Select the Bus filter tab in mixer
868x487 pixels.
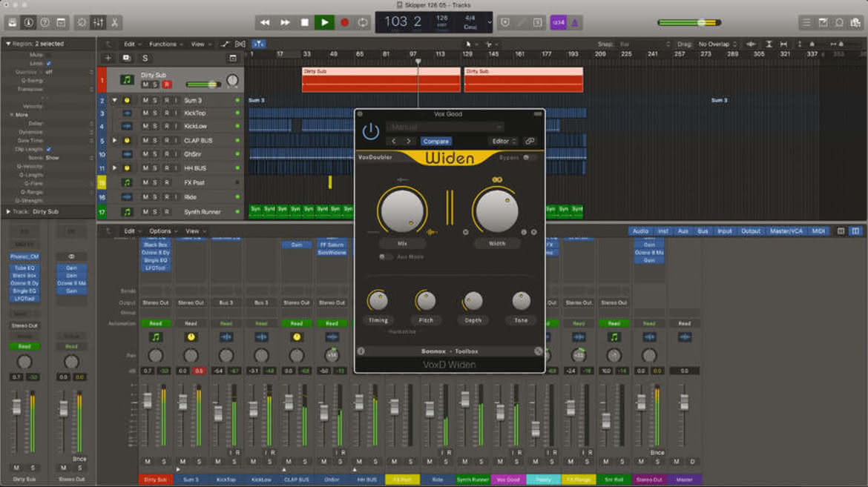click(x=703, y=231)
